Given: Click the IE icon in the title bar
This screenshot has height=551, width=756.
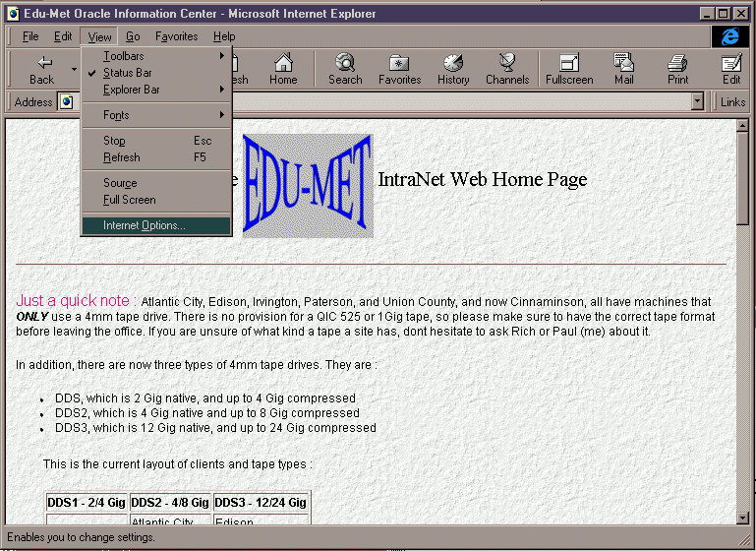Looking at the screenshot, I should (14, 14).
